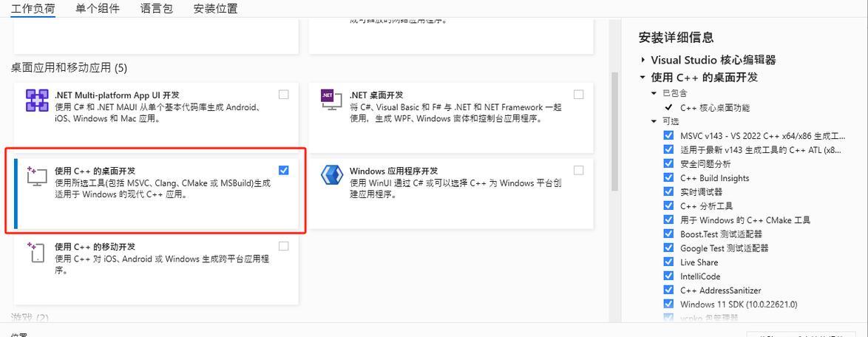Uncheck Google Test 测试适配器 option

click(668, 248)
